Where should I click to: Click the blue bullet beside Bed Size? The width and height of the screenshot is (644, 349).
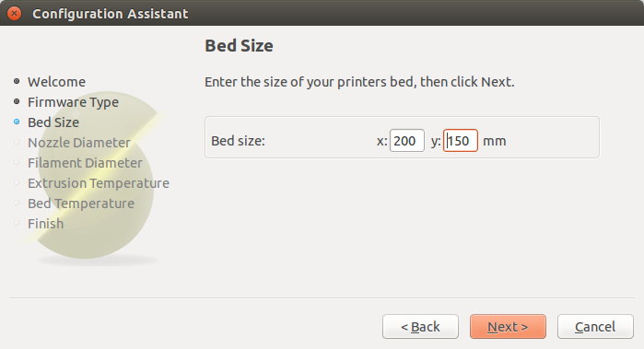click(x=17, y=122)
